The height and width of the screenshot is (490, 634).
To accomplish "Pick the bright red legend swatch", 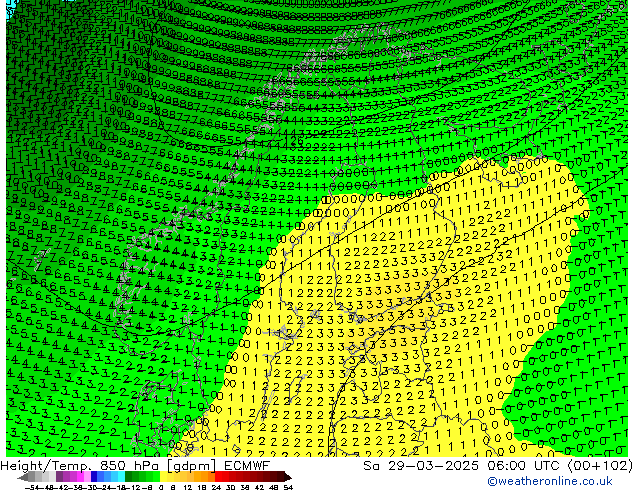I will point(218,477).
